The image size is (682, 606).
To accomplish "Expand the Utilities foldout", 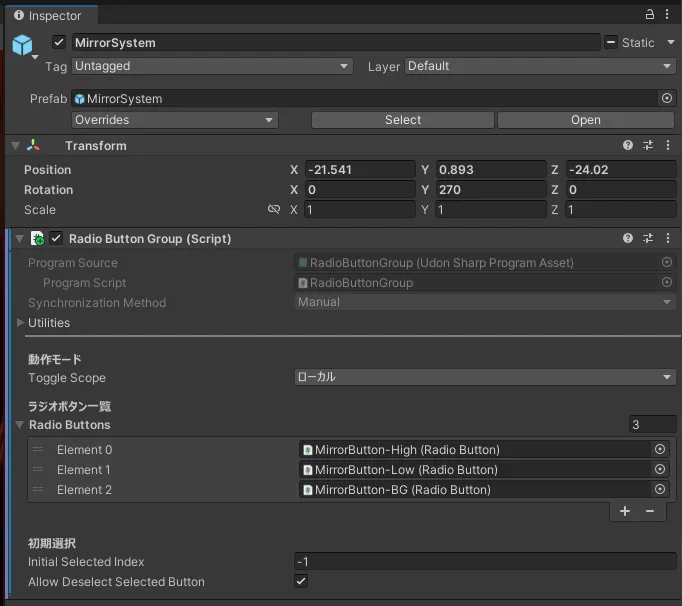I will tap(21, 323).
